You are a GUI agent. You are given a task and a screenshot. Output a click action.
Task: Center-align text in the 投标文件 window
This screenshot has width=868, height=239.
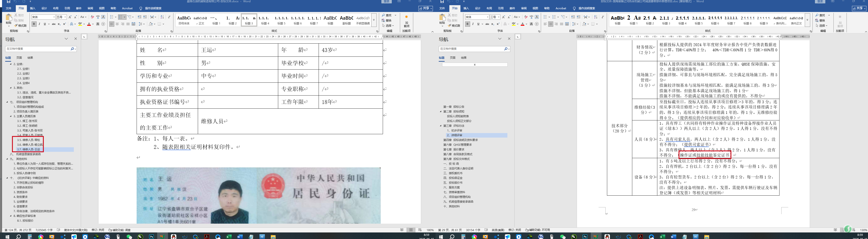[117, 24]
